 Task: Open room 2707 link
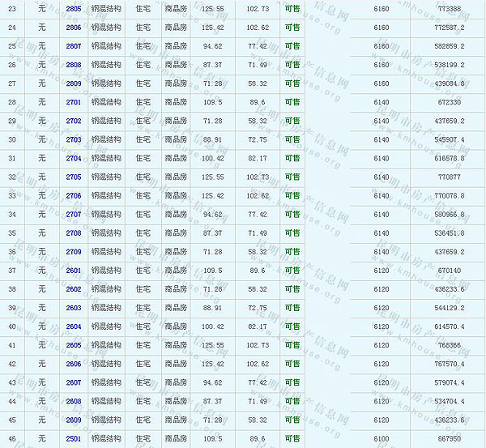pyautogui.click(x=73, y=214)
